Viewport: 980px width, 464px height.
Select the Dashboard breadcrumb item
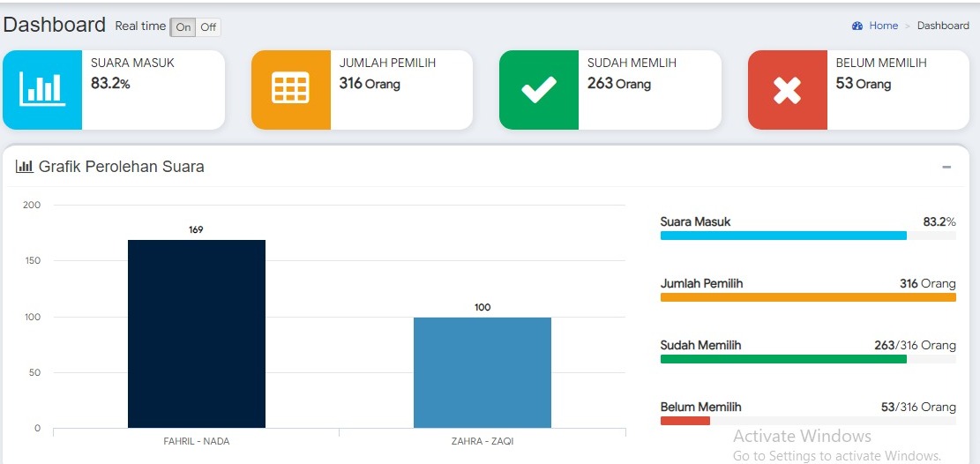(943, 26)
